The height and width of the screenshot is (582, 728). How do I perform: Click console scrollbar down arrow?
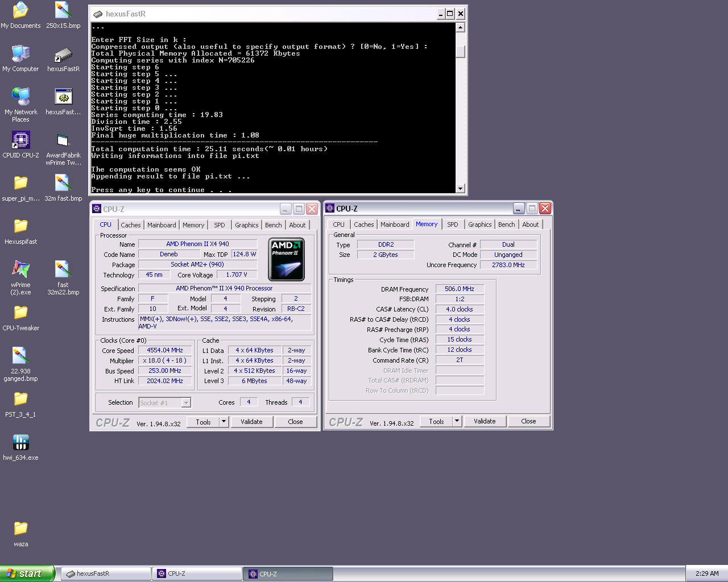[x=461, y=188]
